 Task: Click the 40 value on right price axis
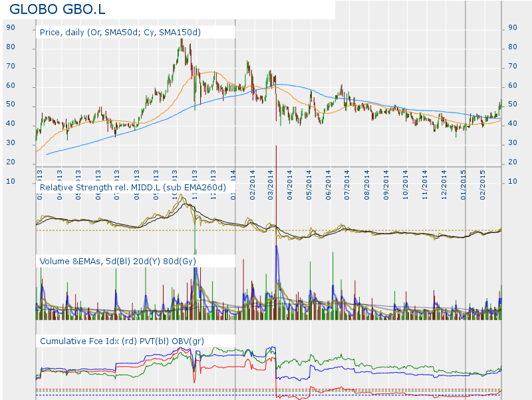tap(513, 124)
